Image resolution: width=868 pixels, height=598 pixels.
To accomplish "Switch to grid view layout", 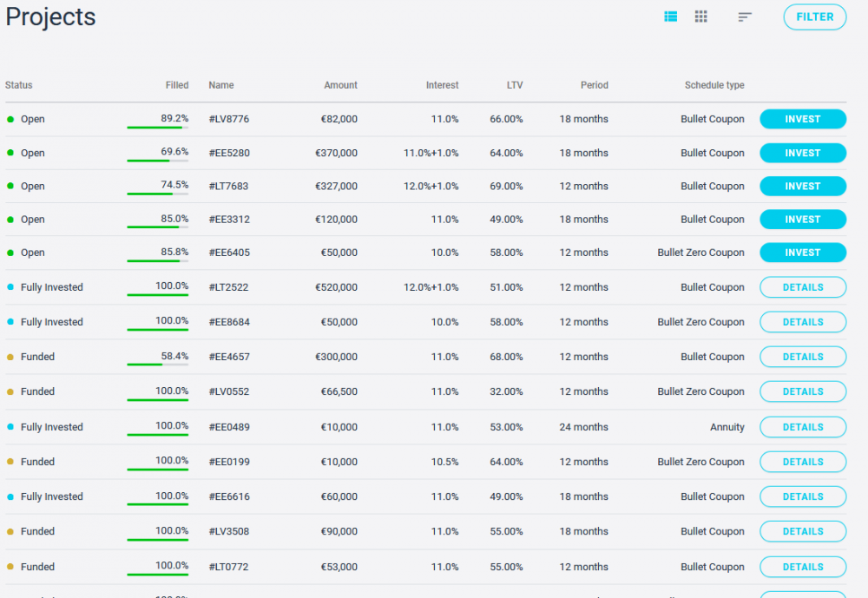I will click(701, 16).
